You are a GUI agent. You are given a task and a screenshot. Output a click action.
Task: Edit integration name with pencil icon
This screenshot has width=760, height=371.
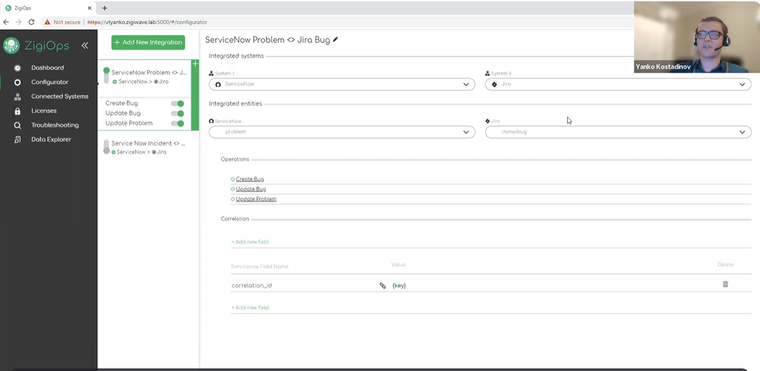click(335, 40)
